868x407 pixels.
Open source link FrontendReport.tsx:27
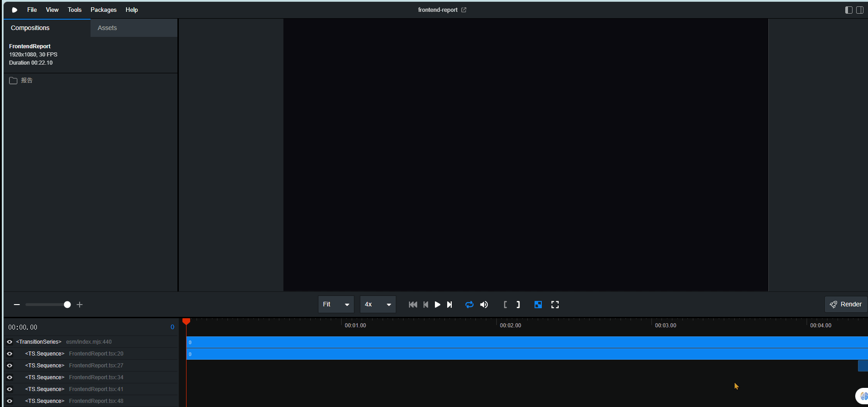[x=96, y=366]
